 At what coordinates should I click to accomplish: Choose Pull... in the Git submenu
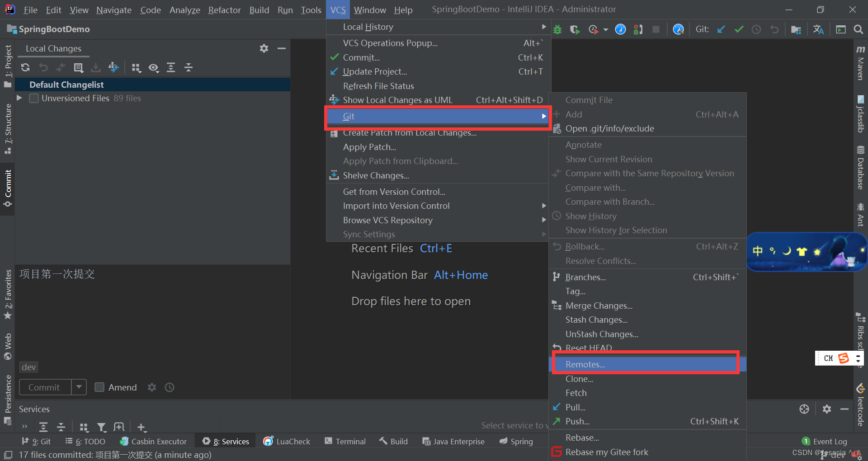pyautogui.click(x=647, y=407)
